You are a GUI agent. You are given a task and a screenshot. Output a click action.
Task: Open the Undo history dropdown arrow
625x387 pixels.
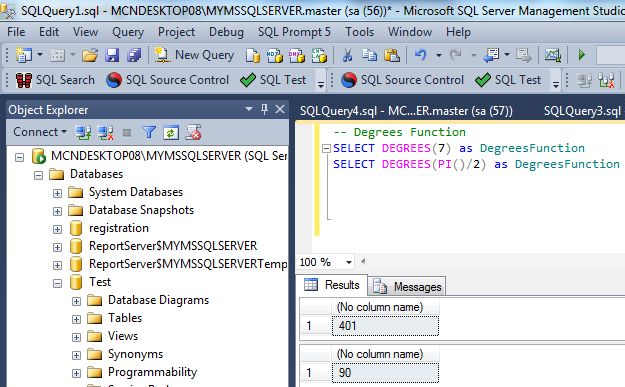(x=438, y=55)
